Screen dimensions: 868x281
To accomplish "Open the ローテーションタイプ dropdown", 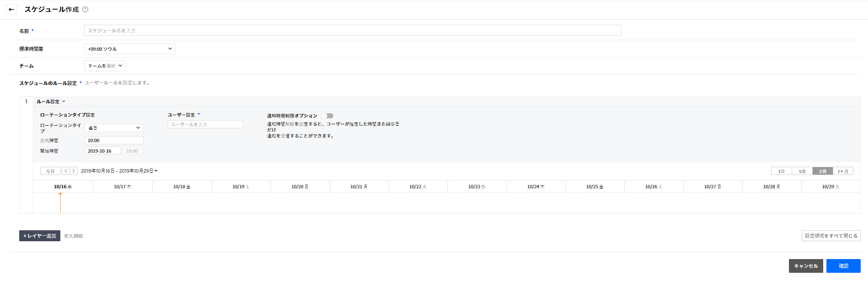I will pos(114,128).
